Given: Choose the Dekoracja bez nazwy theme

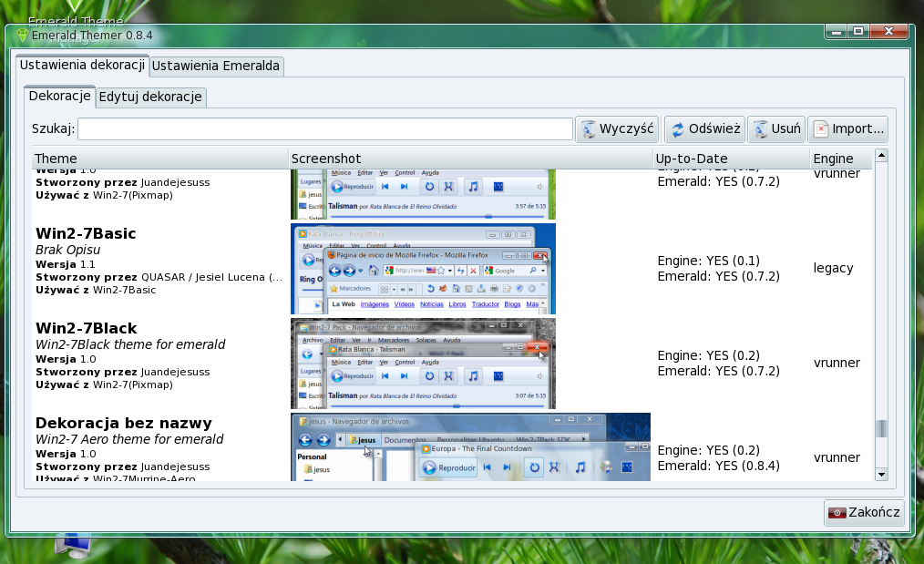Looking at the screenshot, I should 159,446.
